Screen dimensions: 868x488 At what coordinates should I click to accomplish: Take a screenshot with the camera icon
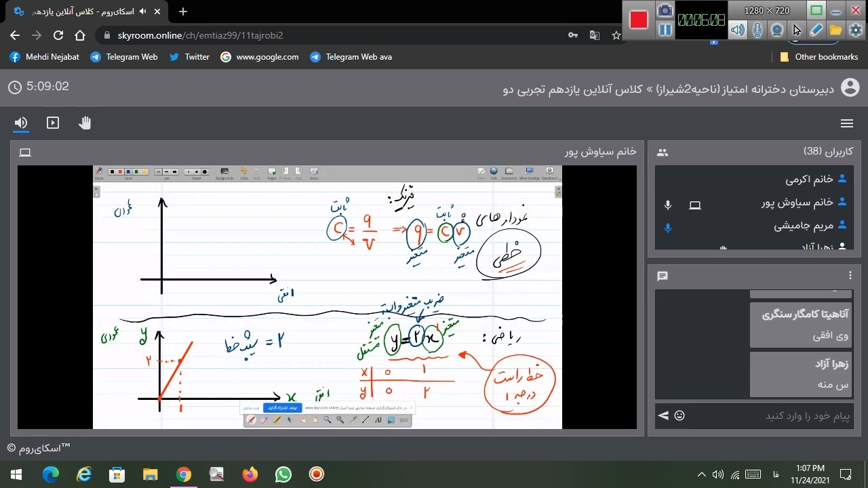665,10
